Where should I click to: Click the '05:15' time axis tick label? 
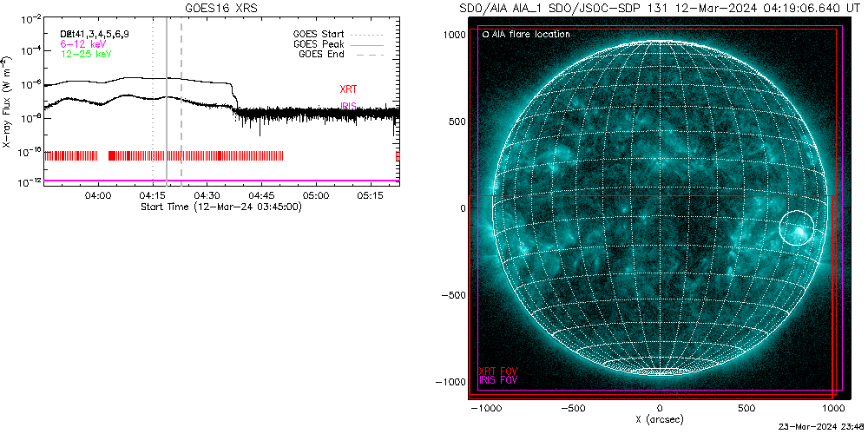pyautogui.click(x=371, y=196)
